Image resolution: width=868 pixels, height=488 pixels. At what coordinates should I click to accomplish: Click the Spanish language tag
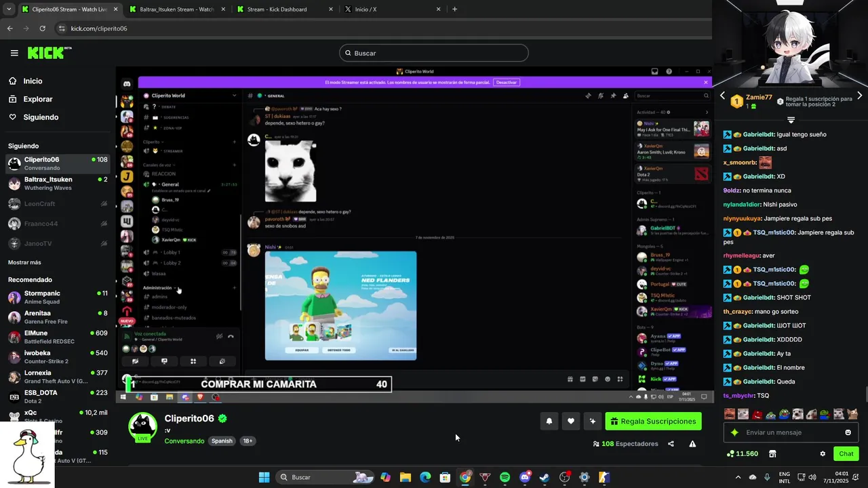222,441
